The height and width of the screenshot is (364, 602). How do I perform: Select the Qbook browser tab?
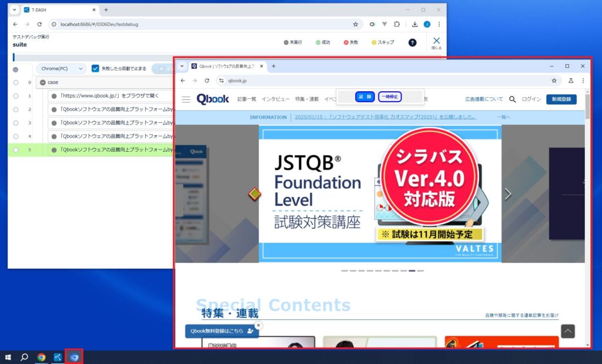(228, 66)
